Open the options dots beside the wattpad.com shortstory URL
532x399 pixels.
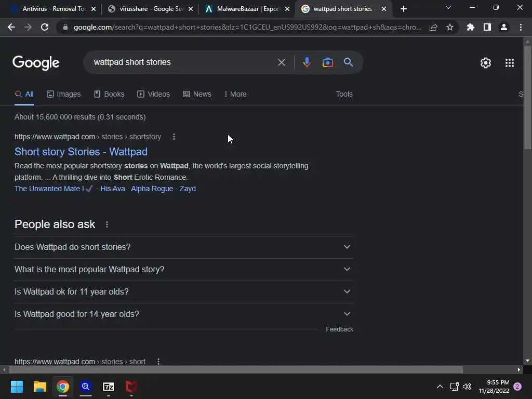point(174,137)
